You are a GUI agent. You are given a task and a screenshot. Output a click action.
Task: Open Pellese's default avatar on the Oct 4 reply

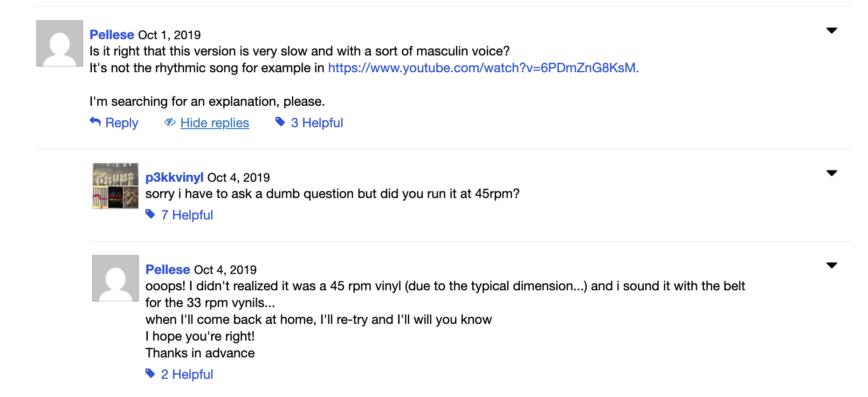[116, 278]
